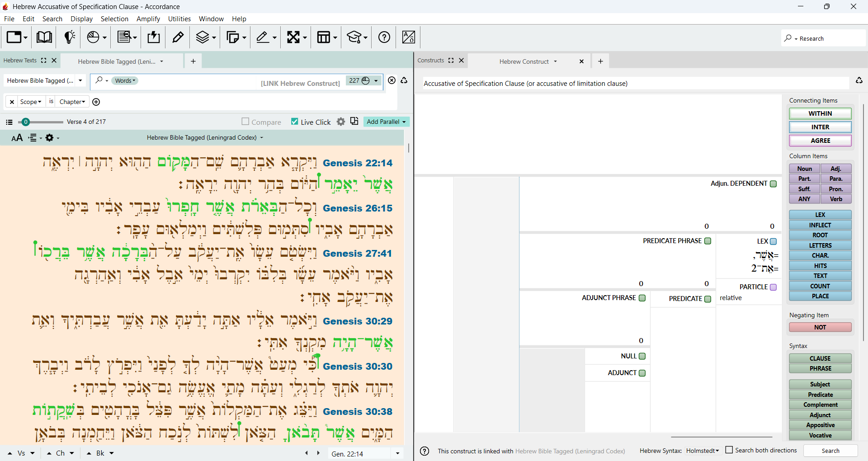Click the clear search X circle icon
868x461 pixels.
(x=392, y=80)
